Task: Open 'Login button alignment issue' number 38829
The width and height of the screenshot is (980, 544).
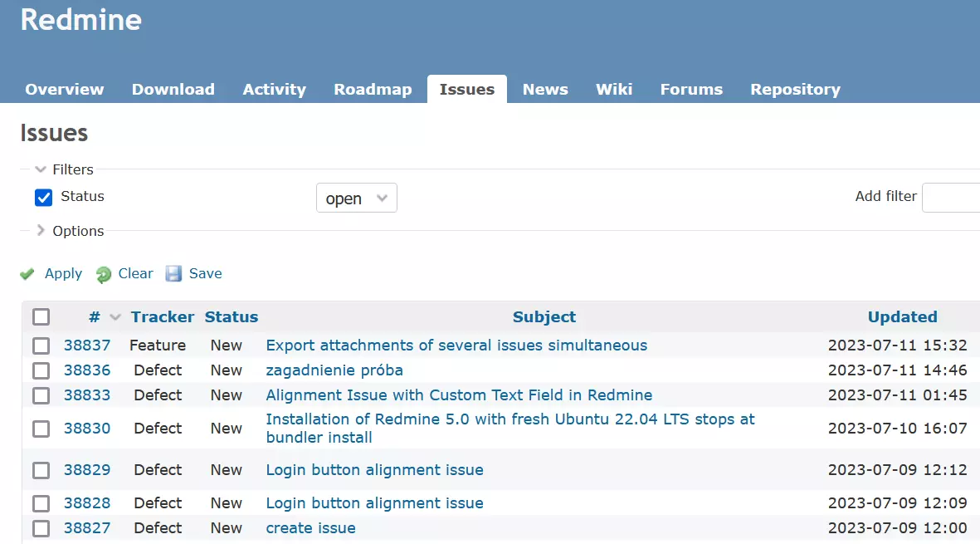Action: click(374, 470)
